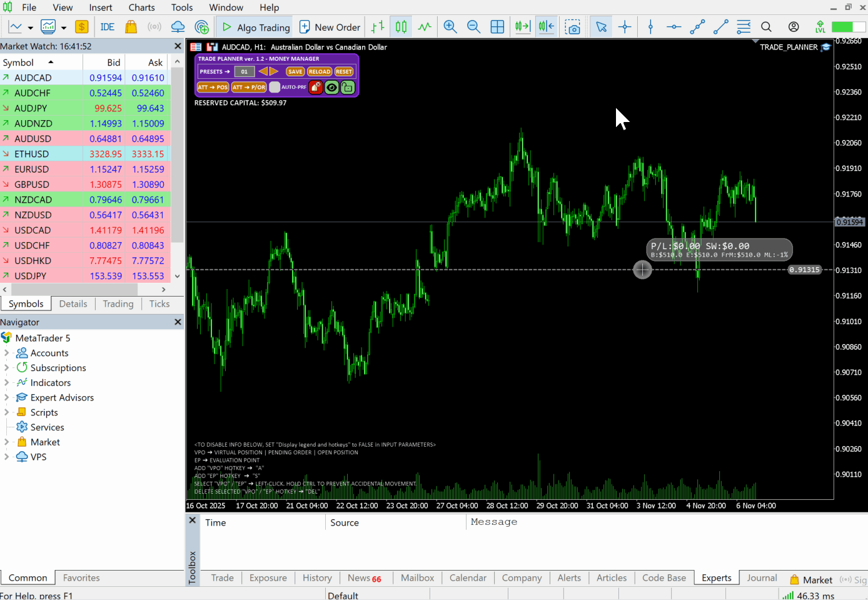Select the Crosshair tool in the toolbar
Screen dimensions: 868x600
pos(625,26)
